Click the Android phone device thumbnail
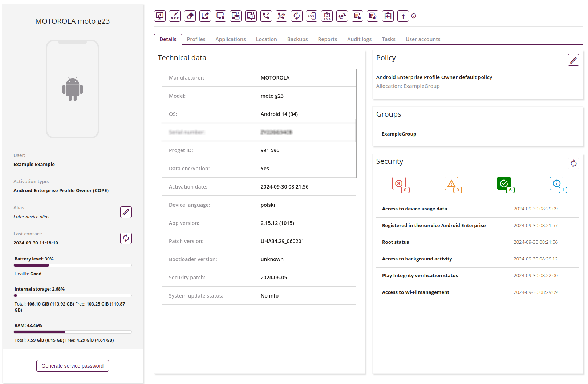588x384 pixels. point(73,89)
